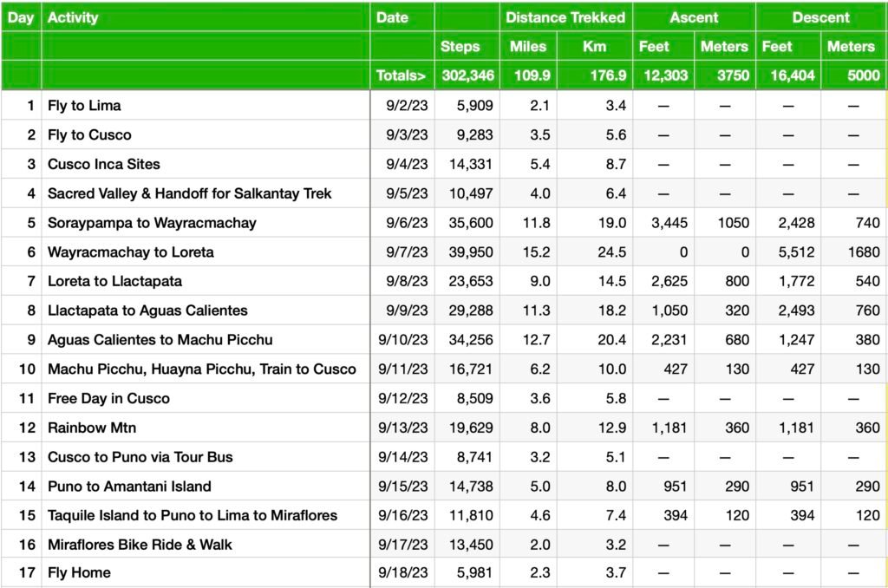Click 'Miraflores Bike Ride & Walk' cell
The height and width of the screenshot is (588, 888).
[206, 545]
